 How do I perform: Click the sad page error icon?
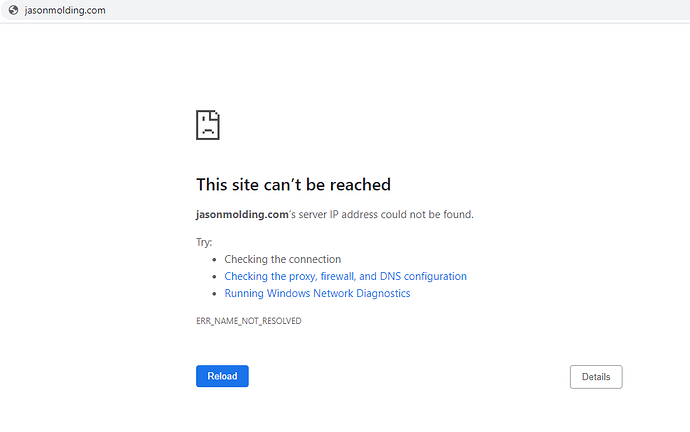207,125
